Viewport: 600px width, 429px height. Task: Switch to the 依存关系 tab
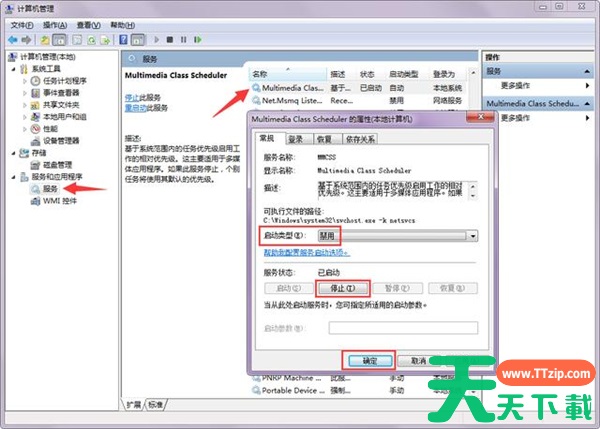(360, 139)
